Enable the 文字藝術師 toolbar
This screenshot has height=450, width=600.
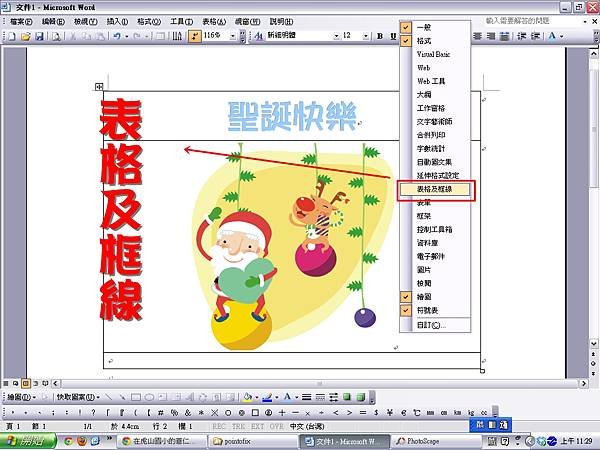tap(435, 121)
